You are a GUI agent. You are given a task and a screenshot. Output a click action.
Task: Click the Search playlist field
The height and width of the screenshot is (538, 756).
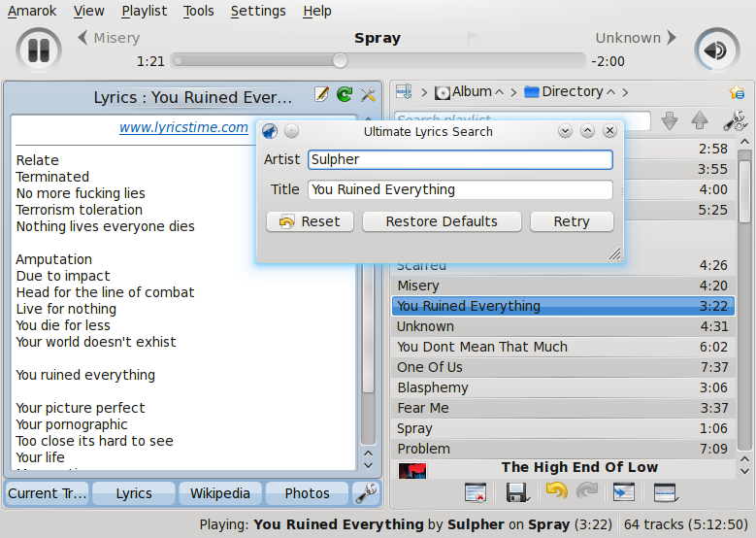[522, 118]
